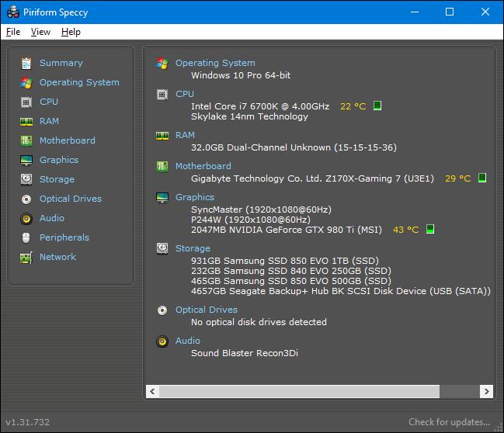The height and width of the screenshot is (433, 504).
Task: Select the Graphics monitor icon in sidebar
Action: click(x=26, y=160)
